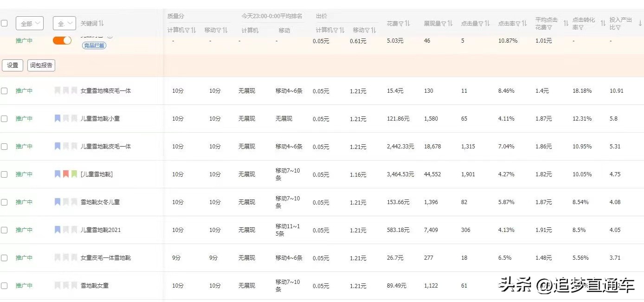Click 推广中 status on the first row
Screen dimensions: 644x302
pos(24,41)
